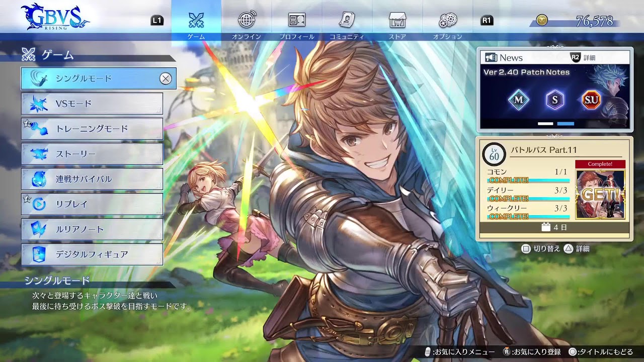Select the ゲーム crossed-swords tab icon
The width and height of the screenshot is (644, 362).
point(196,20)
